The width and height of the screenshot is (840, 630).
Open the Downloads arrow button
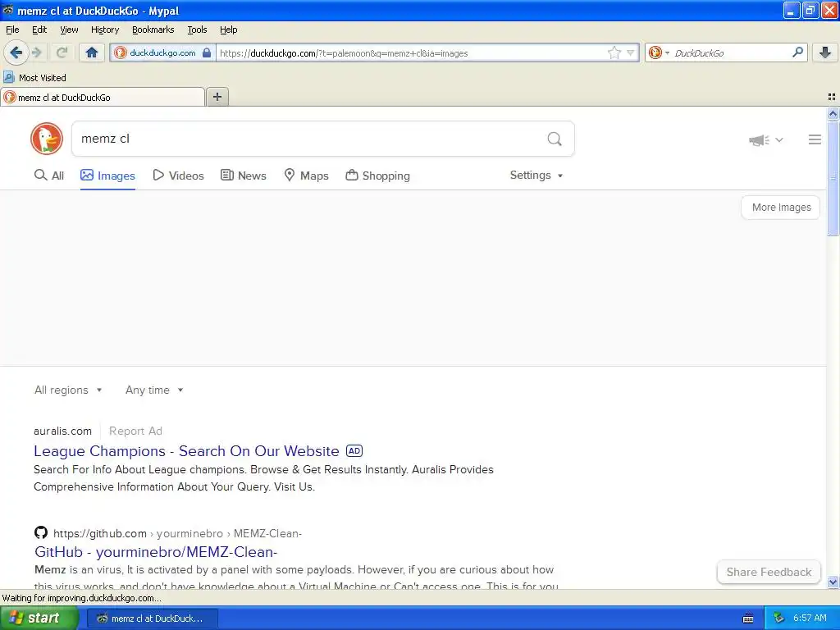click(x=825, y=52)
